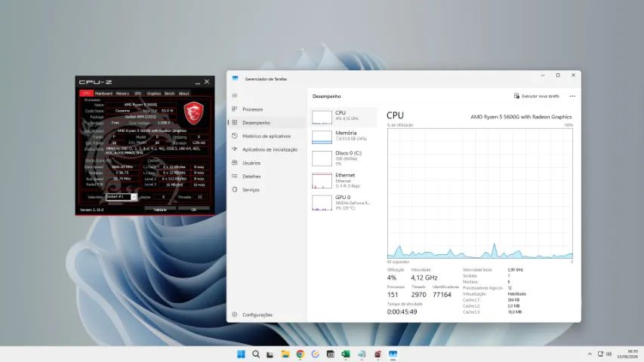
Task: Click the Identificadores value 77164
Action: point(442,295)
